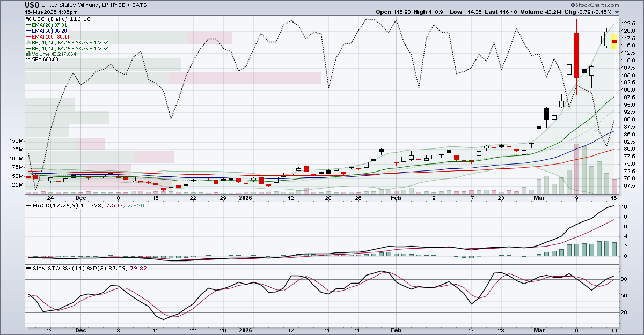Viewport: 644px width, 335px height.
Task: Click the 25M volume axis label
Action: click(18, 185)
